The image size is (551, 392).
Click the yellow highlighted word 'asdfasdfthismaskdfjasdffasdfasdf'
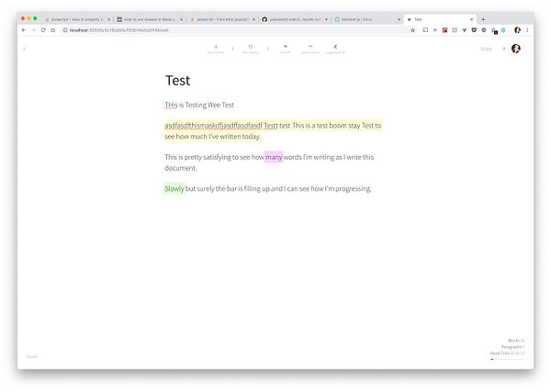213,126
